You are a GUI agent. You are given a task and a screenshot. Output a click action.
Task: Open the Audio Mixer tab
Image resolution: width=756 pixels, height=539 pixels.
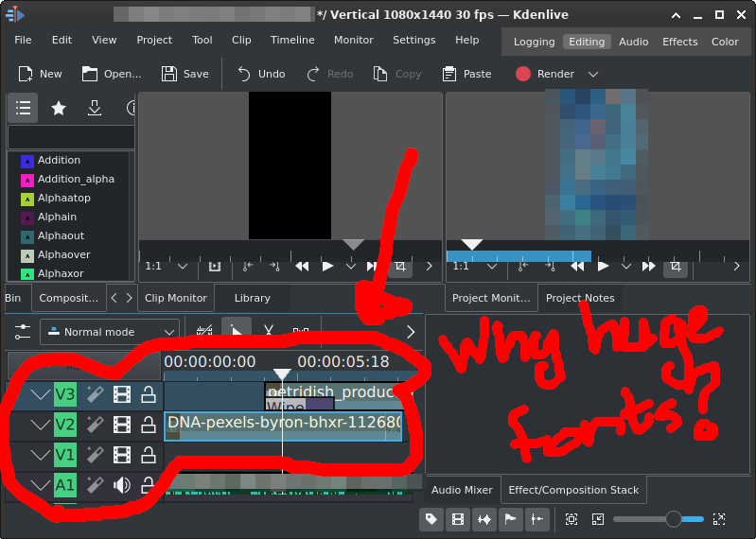point(462,490)
